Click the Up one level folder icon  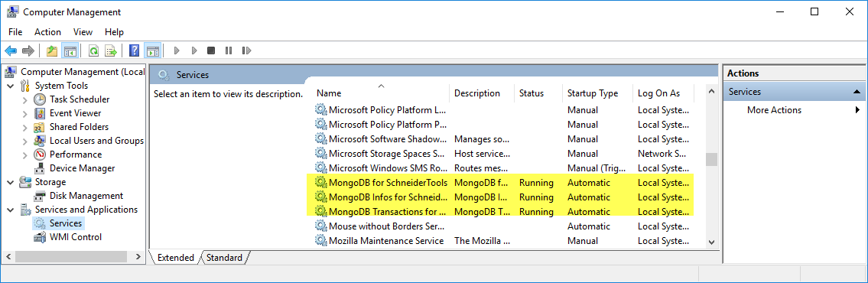(x=52, y=51)
